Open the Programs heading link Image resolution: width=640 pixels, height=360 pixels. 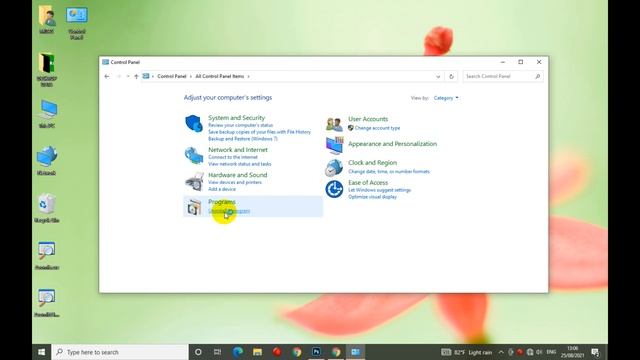click(222, 202)
